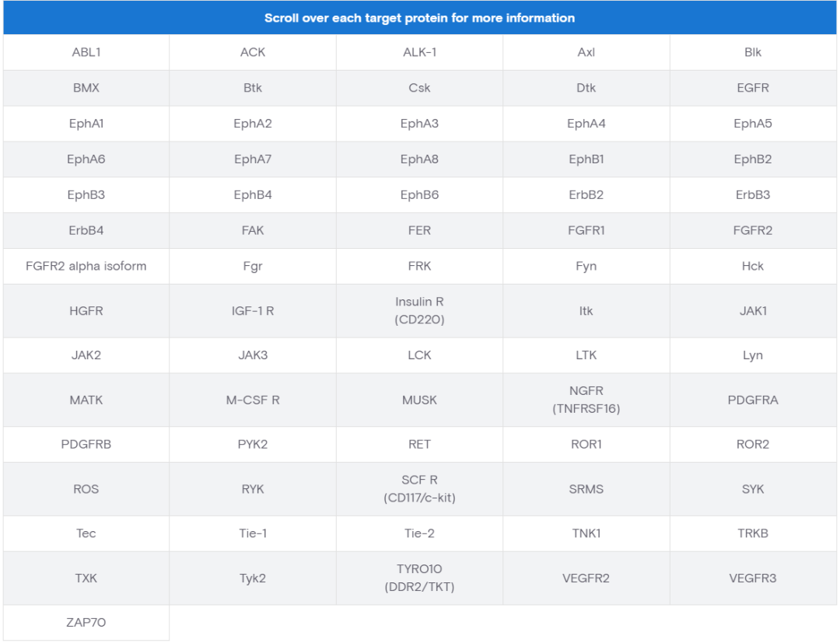The height and width of the screenshot is (643, 840).
Task: Select the Axl protein cell
Action: [586, 52]
